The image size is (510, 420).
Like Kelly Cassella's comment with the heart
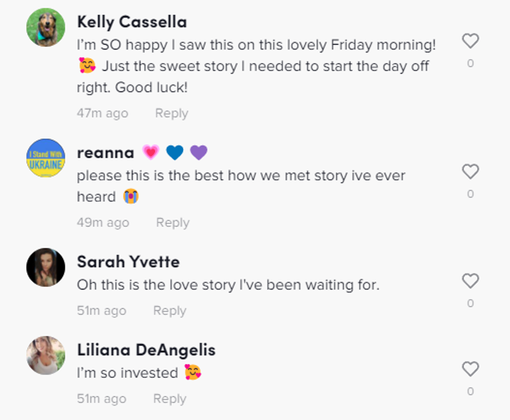[470, 41]
